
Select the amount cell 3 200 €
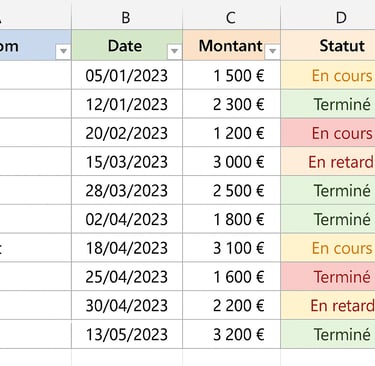tap(231, 334)
